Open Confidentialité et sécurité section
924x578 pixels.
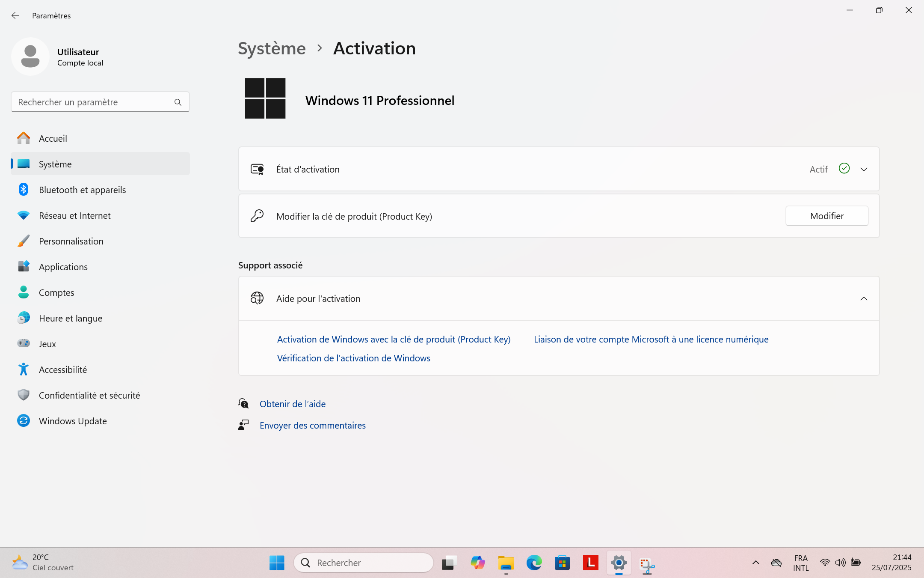click(x=89, y=395)
